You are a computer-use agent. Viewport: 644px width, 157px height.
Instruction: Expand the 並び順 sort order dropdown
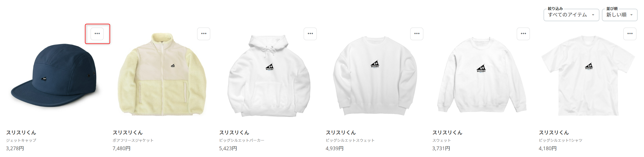620,15
